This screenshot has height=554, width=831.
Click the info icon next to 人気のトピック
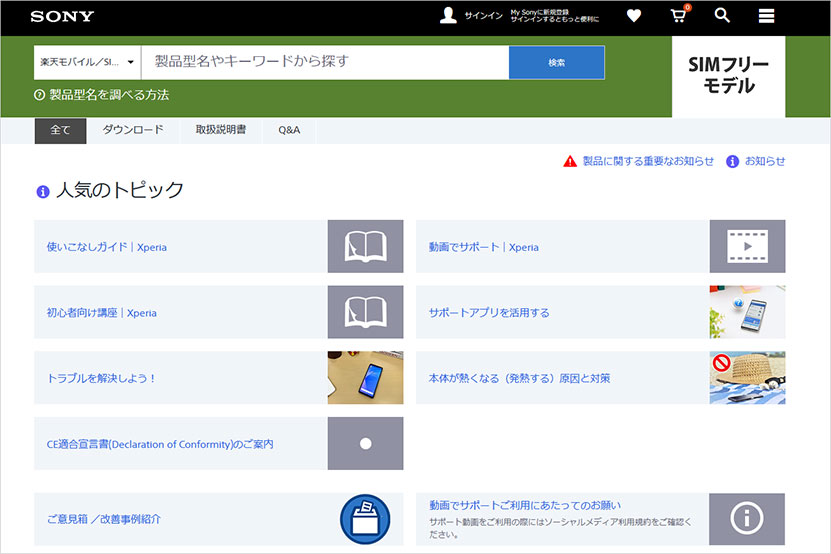point(42,191)
